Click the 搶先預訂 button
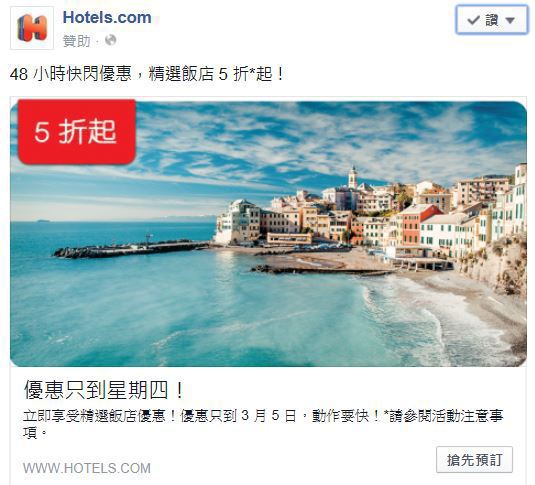 (474, 459)
